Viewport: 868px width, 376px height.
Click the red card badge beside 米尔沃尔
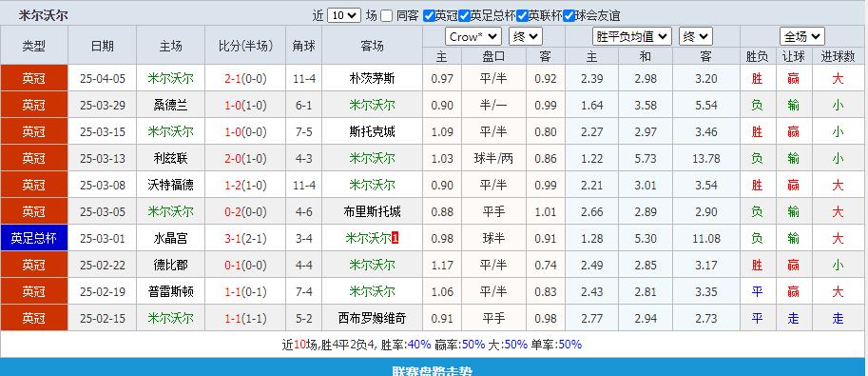pyautogui.click(x=395, y=239)
